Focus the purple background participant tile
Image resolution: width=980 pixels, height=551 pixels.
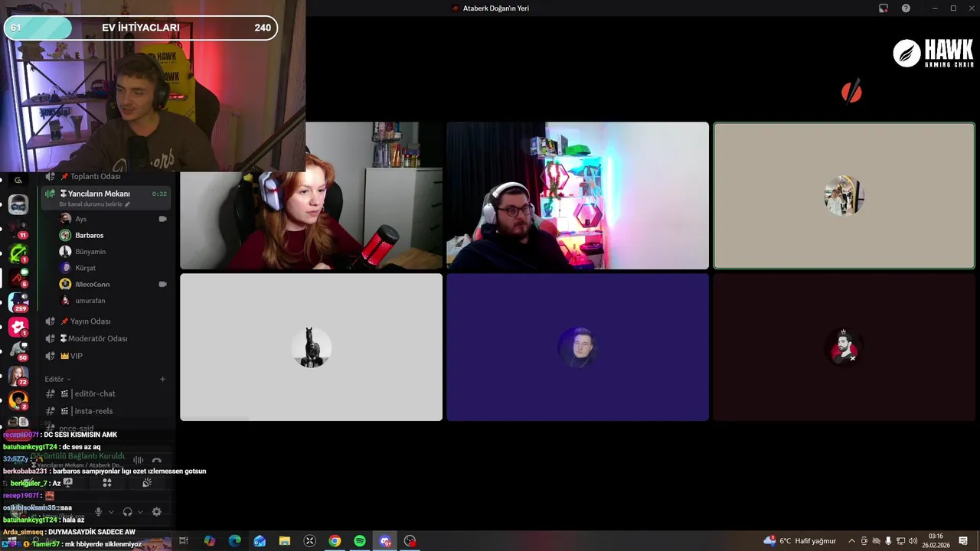click(577, 347)
